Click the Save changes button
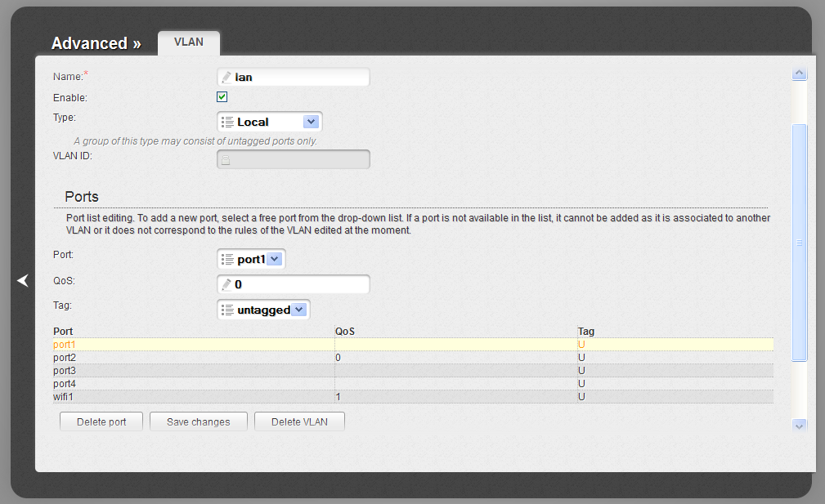The width and height of the screenshot is (825, 504). pos(199,421)
